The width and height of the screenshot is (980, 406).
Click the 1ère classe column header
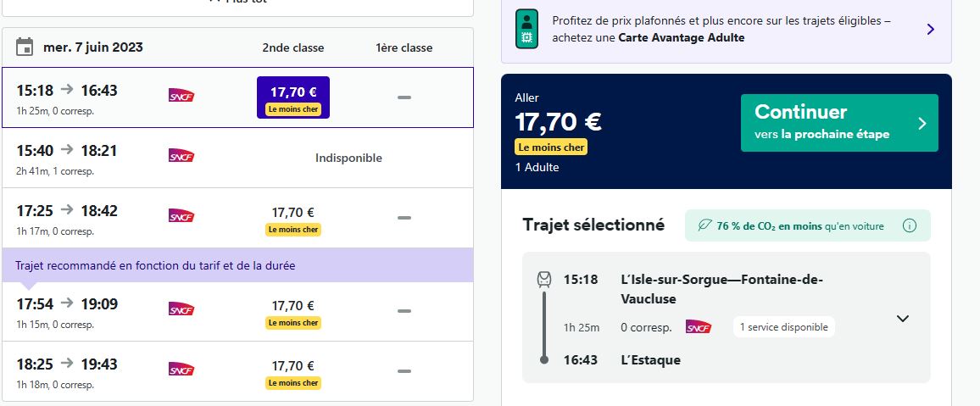click(404, 47)
